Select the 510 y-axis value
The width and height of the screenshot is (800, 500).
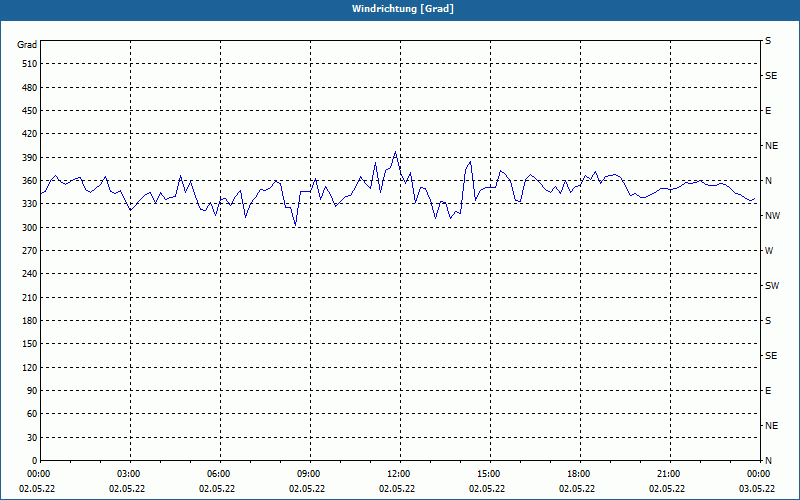point(30,64)
